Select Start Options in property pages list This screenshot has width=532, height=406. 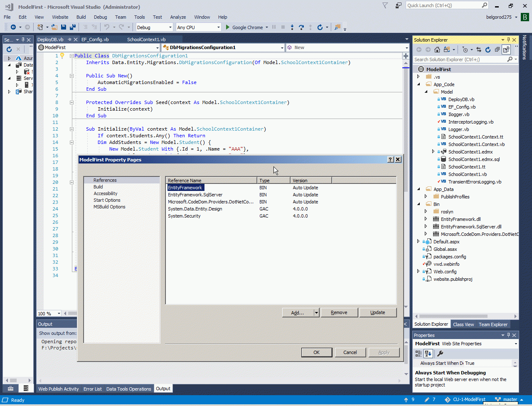[107, 200]
